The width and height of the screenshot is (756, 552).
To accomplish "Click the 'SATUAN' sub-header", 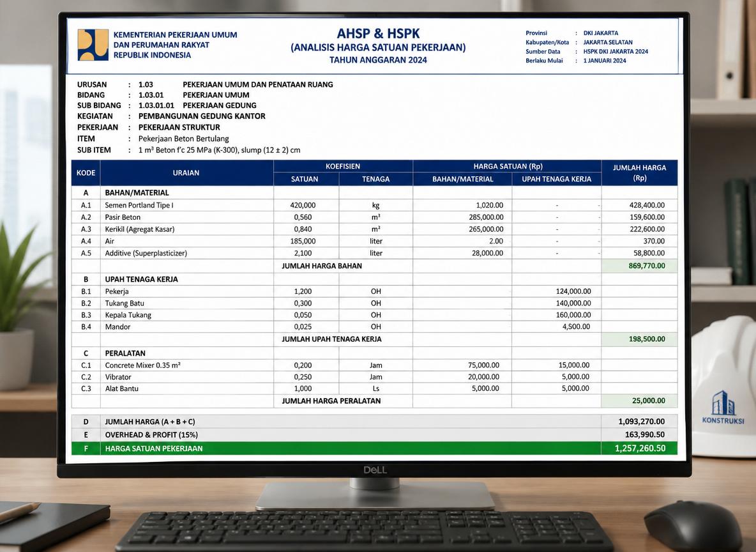I will 305,179.
